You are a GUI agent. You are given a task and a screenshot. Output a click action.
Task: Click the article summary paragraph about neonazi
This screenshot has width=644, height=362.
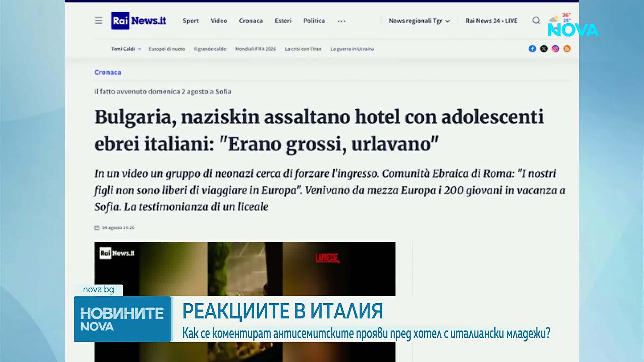coord(330,190)
